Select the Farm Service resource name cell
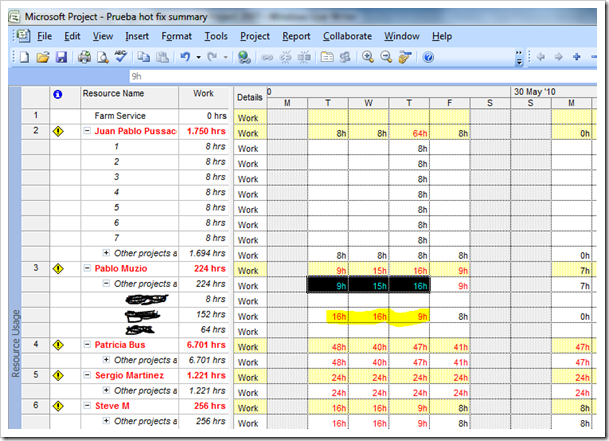This screenshot has width=609, height=441. pos(129,116)
